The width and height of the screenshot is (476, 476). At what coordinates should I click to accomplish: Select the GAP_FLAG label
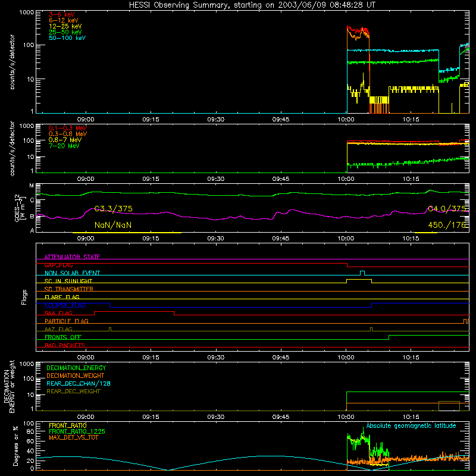pyautogui.click(x=58, y=265)
